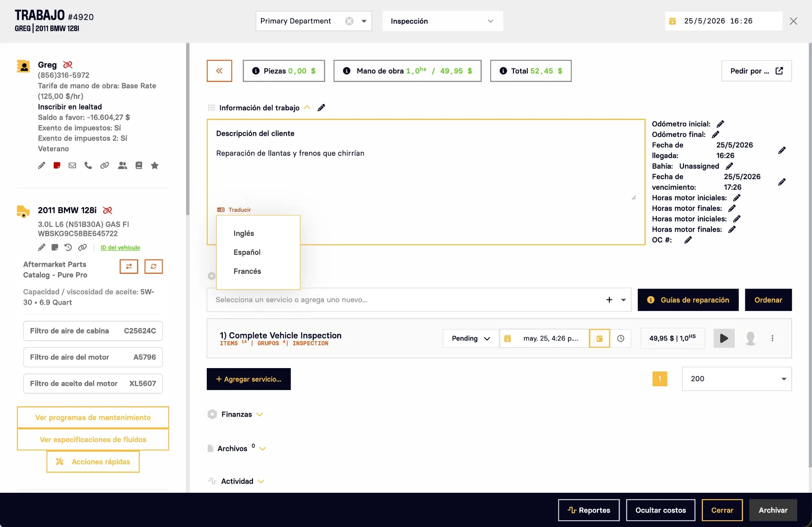Open service time clock icon

pos(621,338)
